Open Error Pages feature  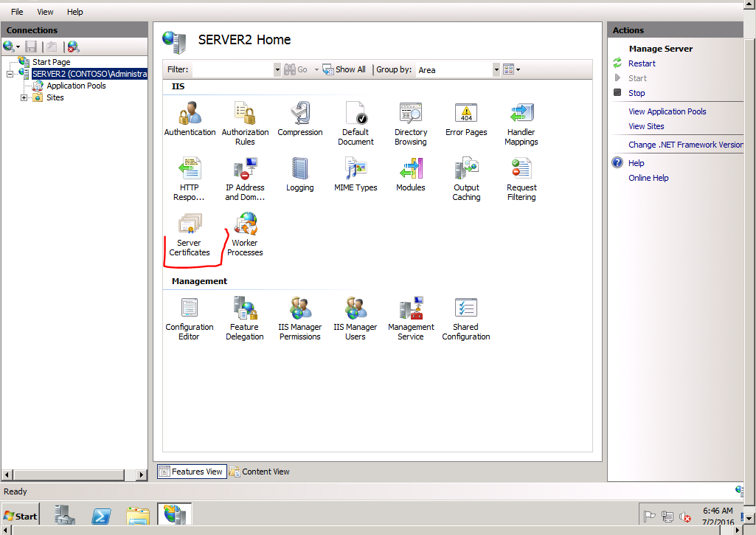coord(466,119)
